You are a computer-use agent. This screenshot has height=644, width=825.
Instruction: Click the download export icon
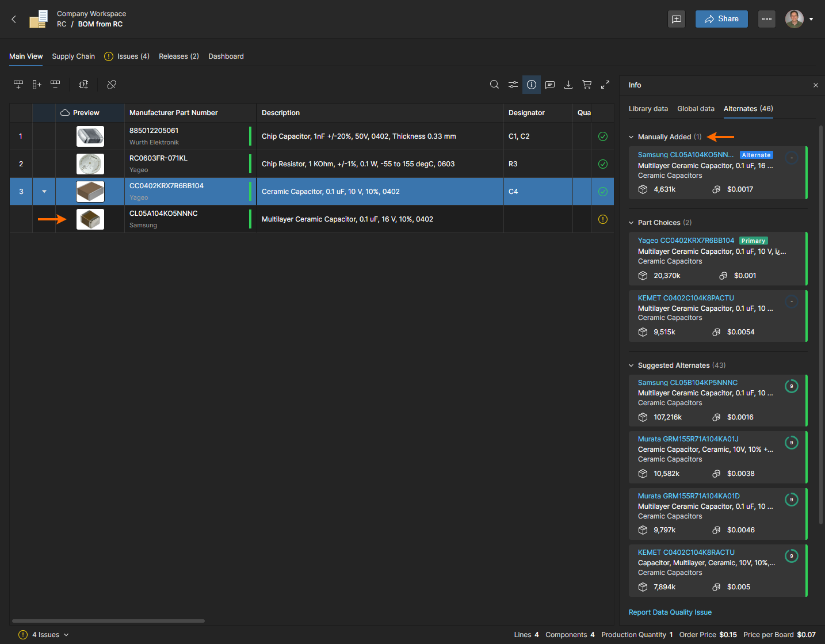tap(568, 85)
